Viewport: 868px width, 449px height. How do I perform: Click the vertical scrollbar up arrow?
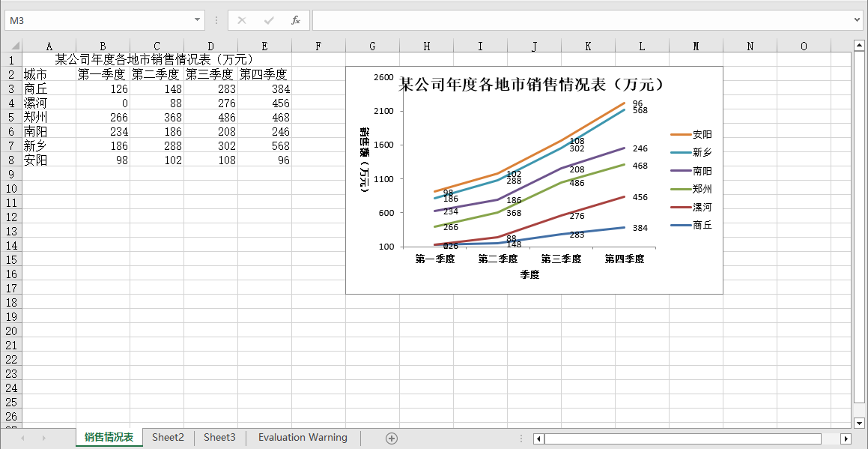859,45
